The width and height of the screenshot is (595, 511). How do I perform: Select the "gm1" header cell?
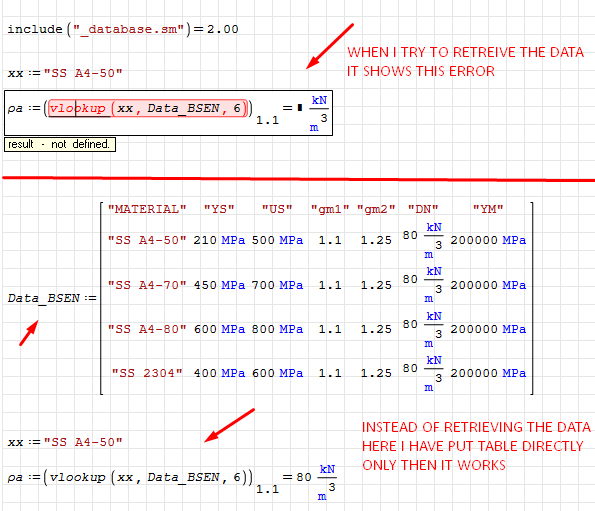coord(330,209)
